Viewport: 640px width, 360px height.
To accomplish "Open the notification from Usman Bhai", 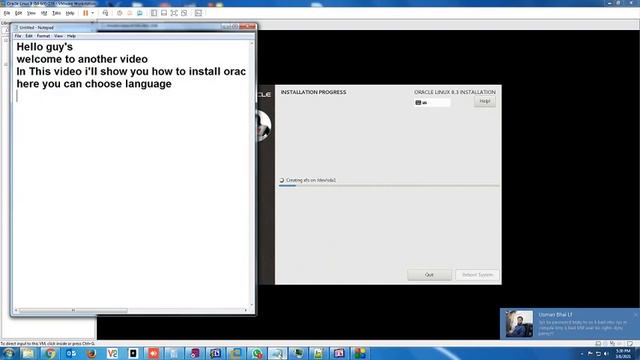I will (570, 324).
